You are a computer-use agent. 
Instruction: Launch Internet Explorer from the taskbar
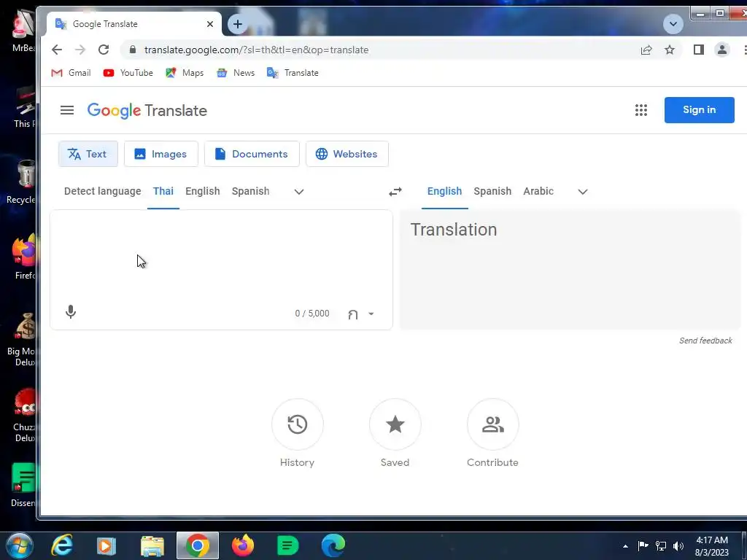coord(62,545)
